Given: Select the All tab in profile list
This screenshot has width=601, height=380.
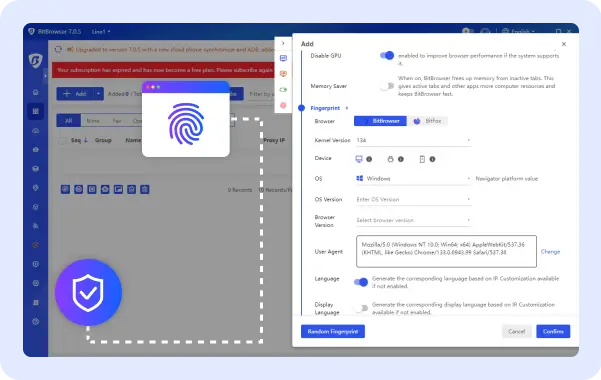Looking at the screenshot, I should tap(69, 121).
